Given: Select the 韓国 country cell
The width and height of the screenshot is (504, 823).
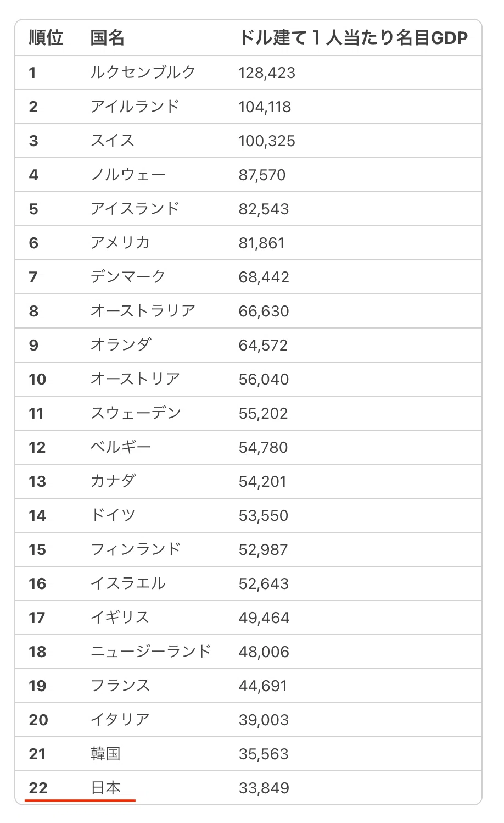Looking at the screenshot, I should 105,754.
